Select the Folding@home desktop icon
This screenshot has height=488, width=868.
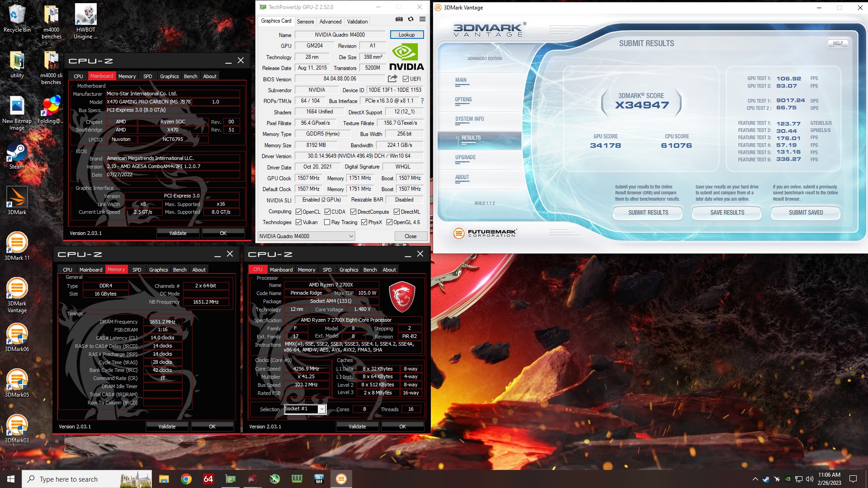[51, 110]
